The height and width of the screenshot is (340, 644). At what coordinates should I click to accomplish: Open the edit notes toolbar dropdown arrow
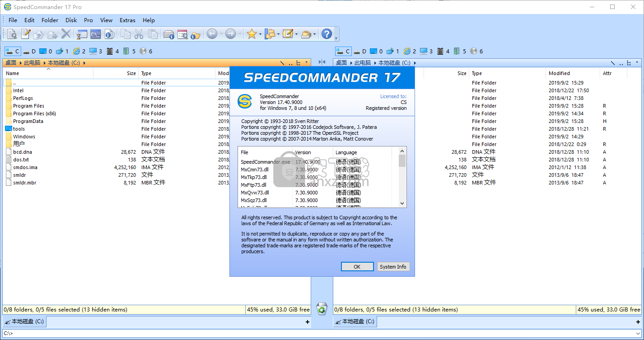point(296,34)
